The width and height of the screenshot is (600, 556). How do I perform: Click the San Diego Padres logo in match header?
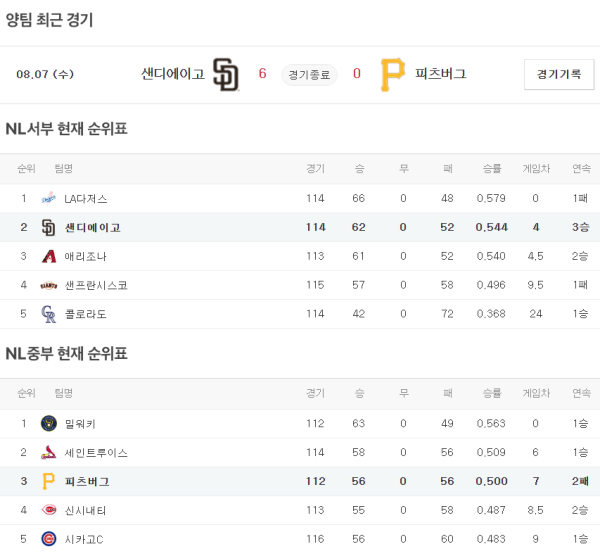pos(227,74)
